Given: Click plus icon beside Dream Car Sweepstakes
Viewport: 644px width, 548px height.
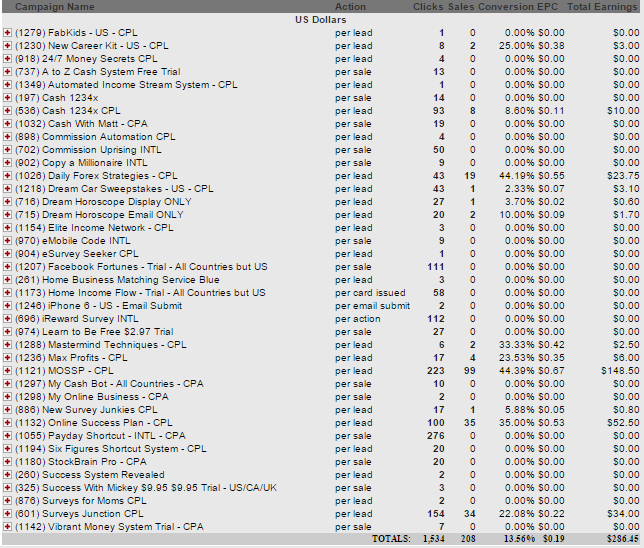Looking at the screenshot, I should pos(7,189).
